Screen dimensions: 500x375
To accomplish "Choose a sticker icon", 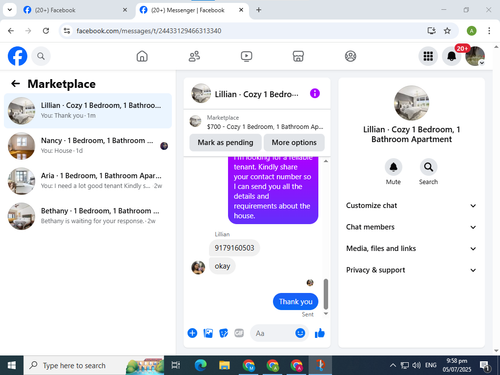I will tap(223, 333).
